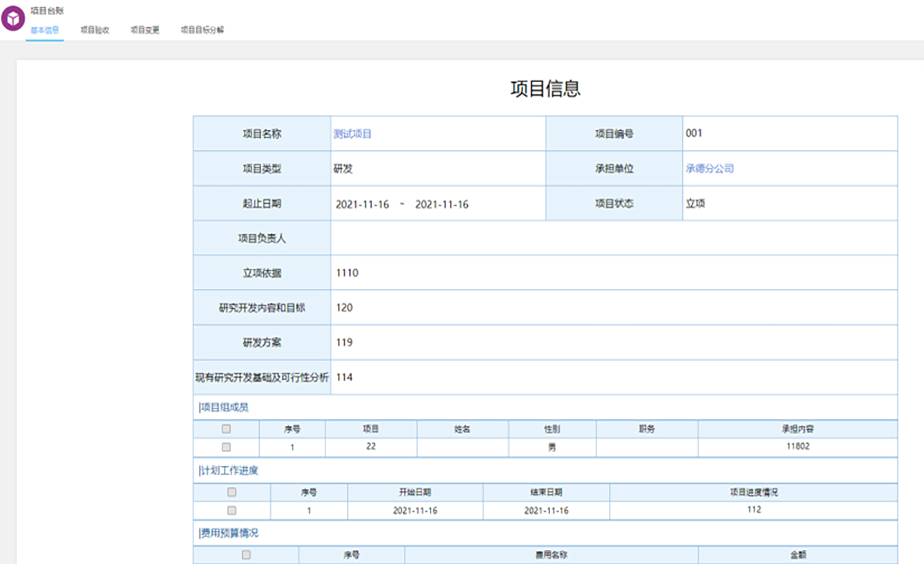
Task: Open the 测试项目 project name link
Action: (352, 134)
